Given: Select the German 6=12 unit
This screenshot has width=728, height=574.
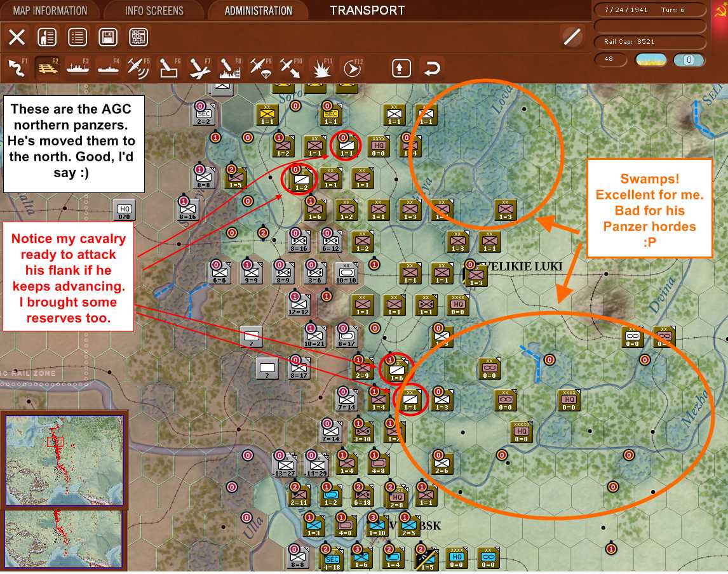Looking at the screenshot, I should click(330, 242).
